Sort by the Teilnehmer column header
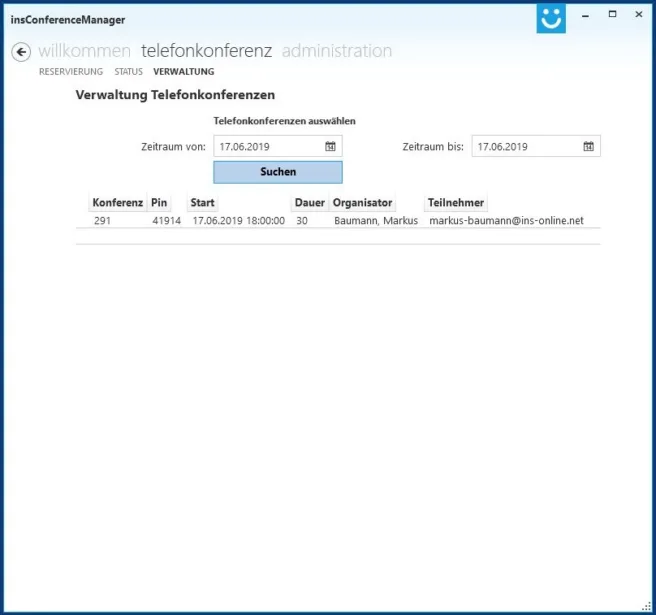Screen dimensions: 656x615 [x=456, y=202]
